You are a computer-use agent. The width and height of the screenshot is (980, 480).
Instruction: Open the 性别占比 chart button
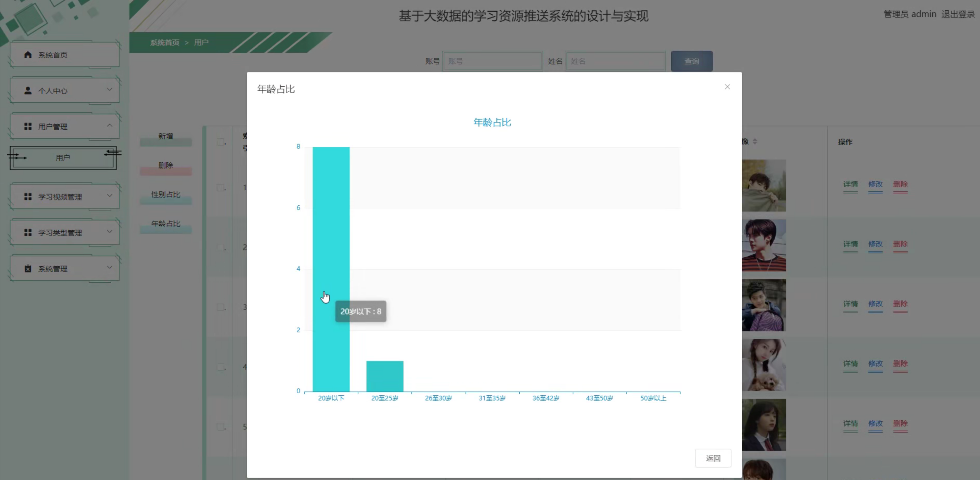click(165, 196)
